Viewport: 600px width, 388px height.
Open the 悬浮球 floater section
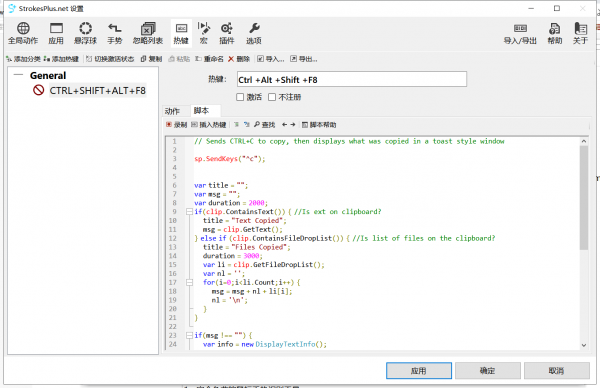[85, 33]
